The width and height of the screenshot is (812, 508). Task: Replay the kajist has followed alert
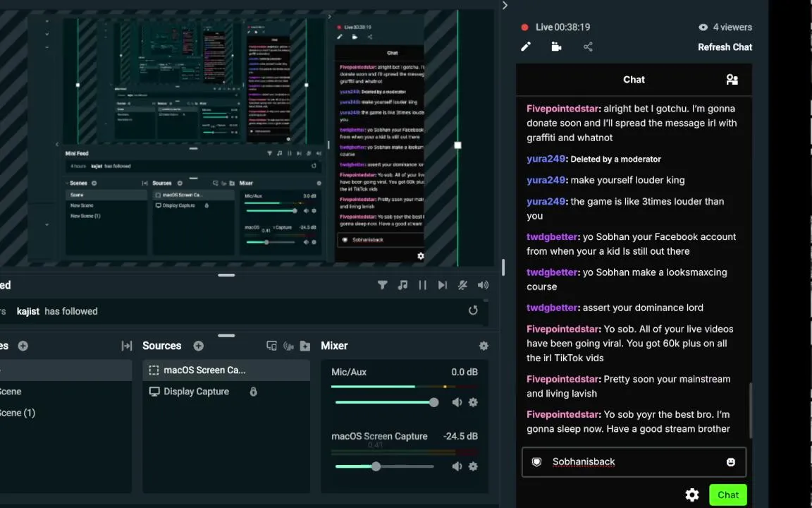473,310
